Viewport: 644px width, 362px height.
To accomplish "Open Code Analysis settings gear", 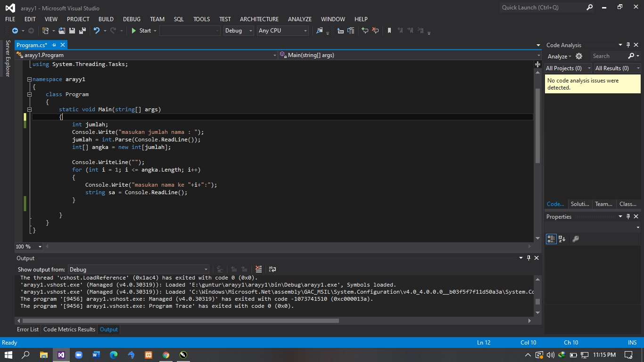I will (x=579, y=56).
